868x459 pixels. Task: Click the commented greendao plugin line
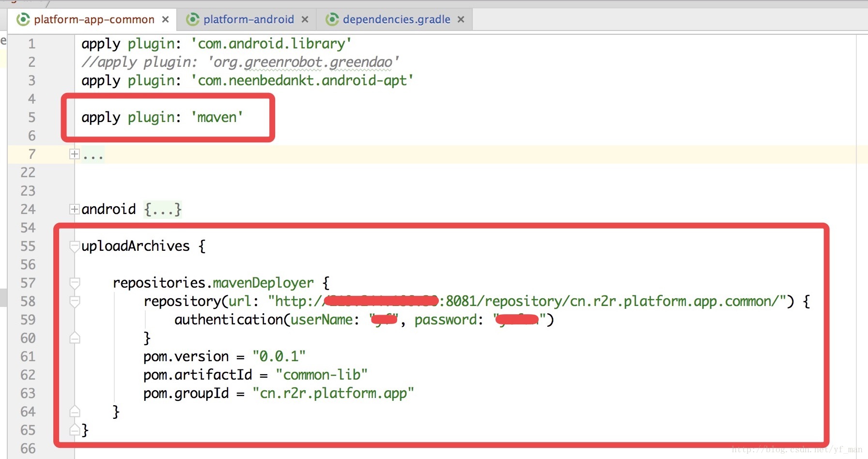240,62
